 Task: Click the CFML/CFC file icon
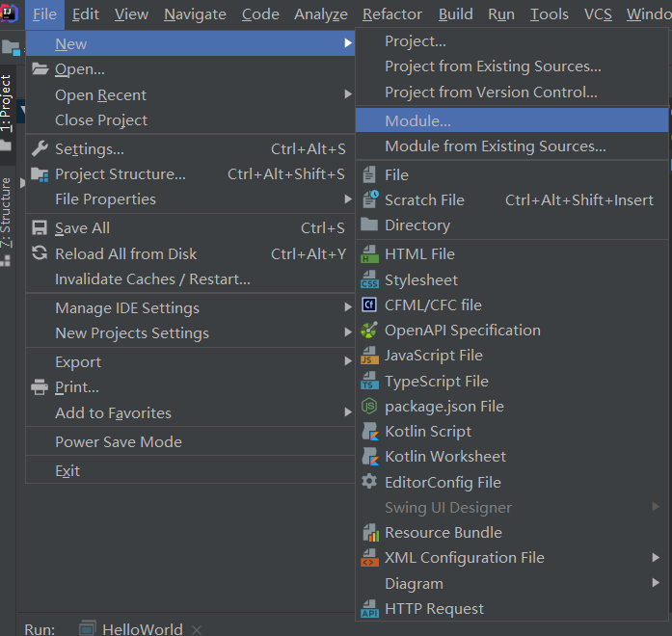(x=369, y=305)
